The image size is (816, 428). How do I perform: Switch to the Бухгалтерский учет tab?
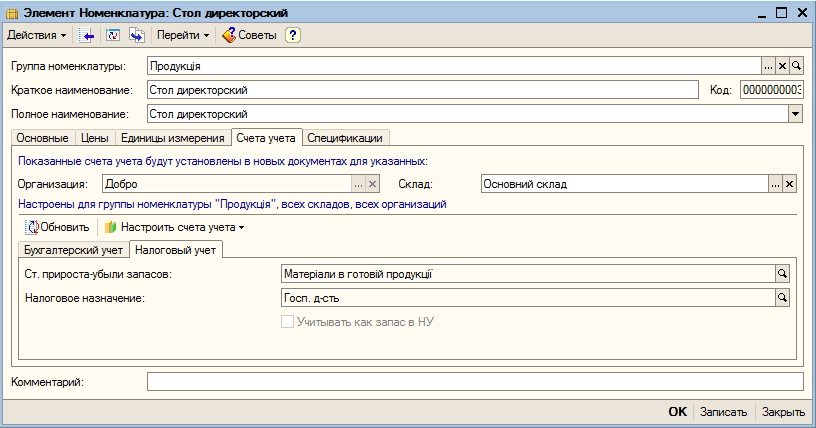coord(73,250)
